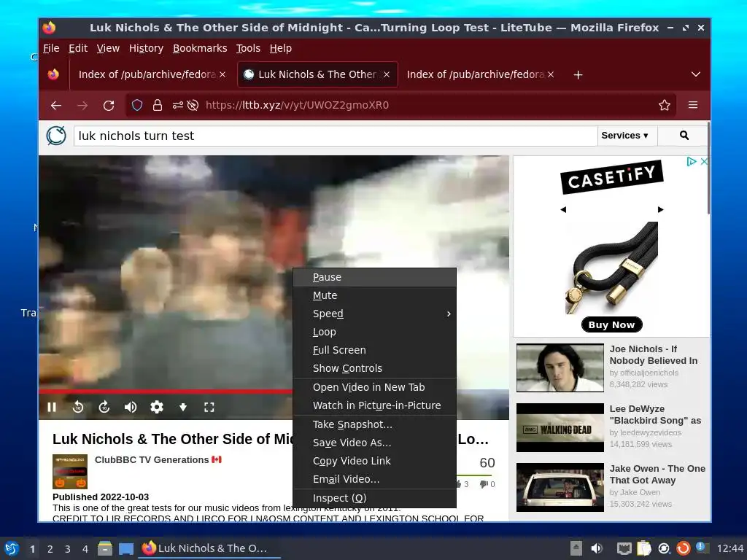The height and width of the screenshot is (560, 747).
Task: Select Full Screen in the context menu
Action: (x=375, y=350)
